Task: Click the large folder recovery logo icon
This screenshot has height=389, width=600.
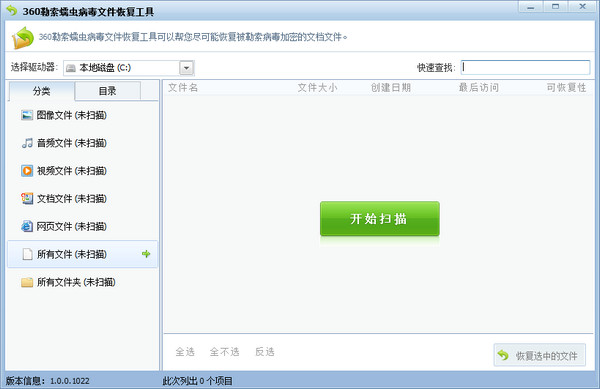Action: (x=23, y=38)
